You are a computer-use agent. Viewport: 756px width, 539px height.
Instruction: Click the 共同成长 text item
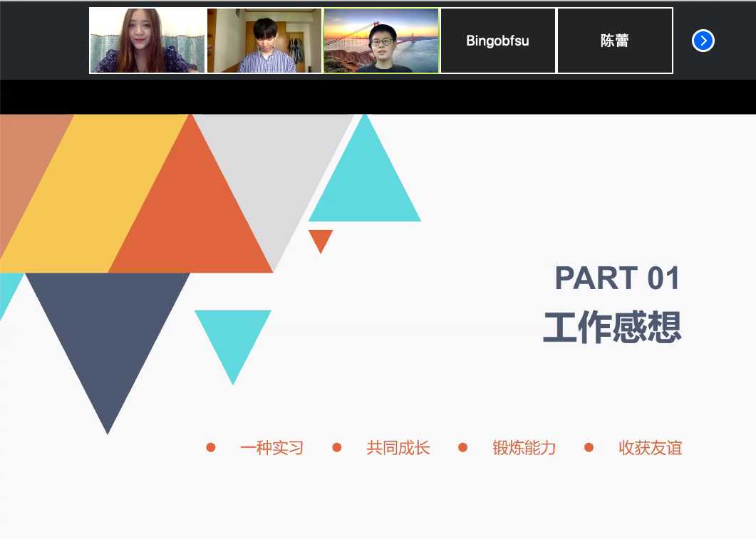[398, 448]
